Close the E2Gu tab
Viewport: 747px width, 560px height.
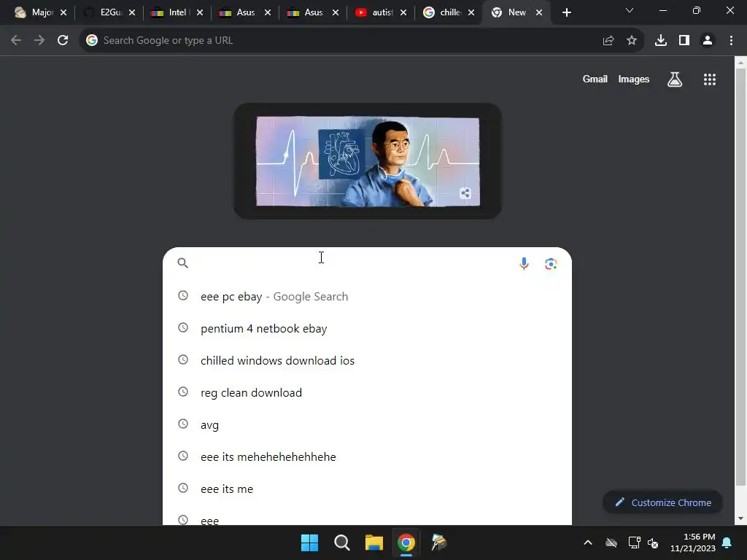click(x=132, y=13)
